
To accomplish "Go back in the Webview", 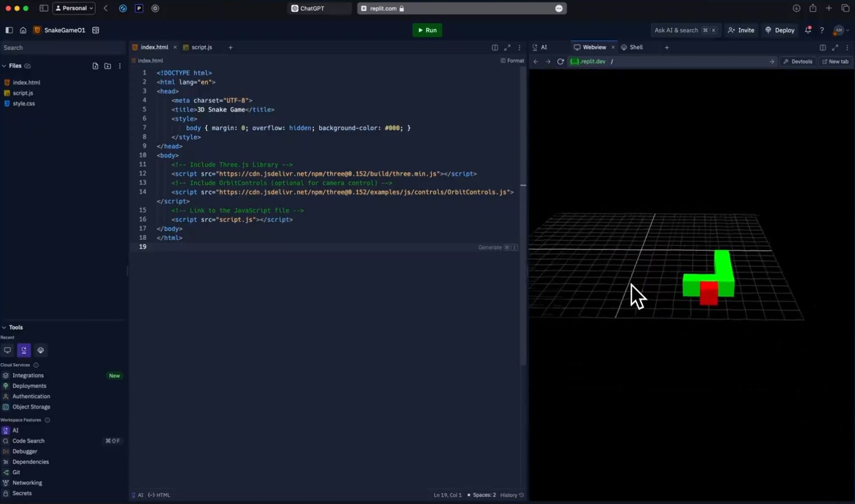I will (x=536, y=61).
